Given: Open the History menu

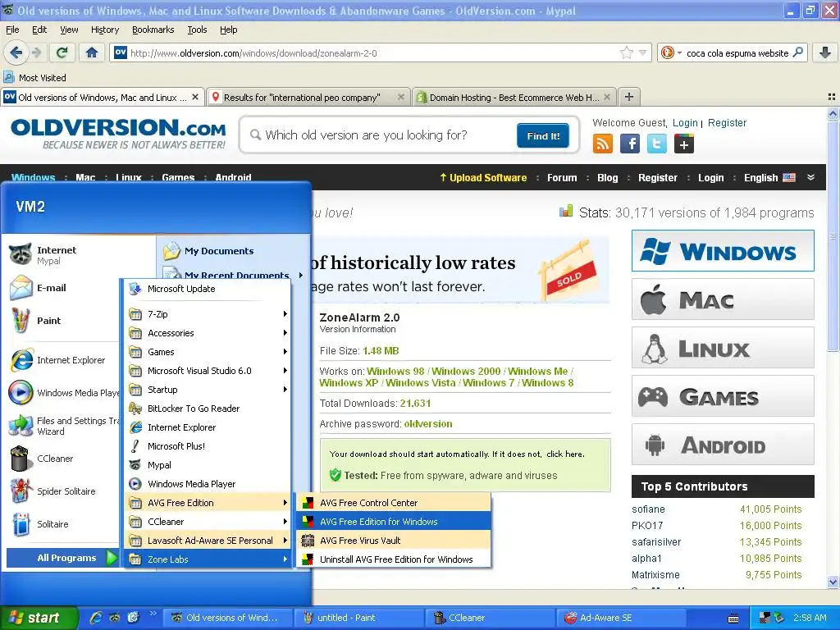Looking at the screenshot, I should tap(105, 30).
